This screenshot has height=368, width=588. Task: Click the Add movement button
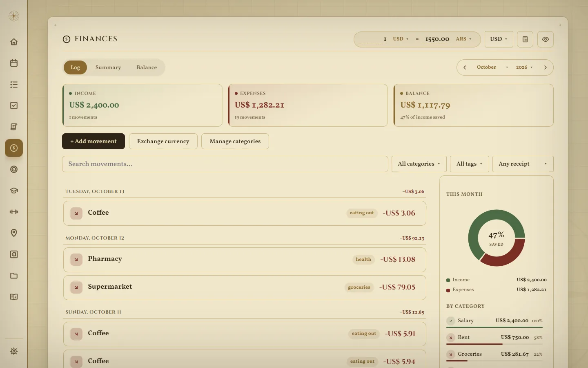coord(94,141)
